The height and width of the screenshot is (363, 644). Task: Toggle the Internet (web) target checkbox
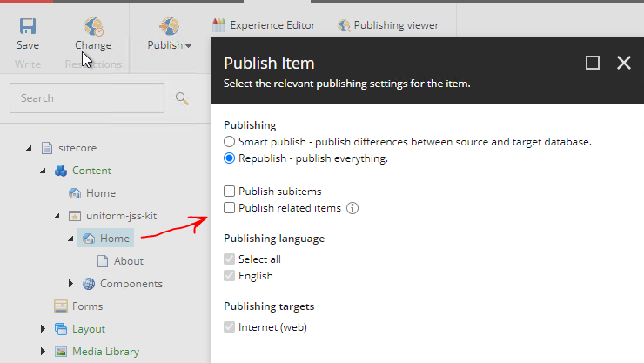(x=229, y=327)
